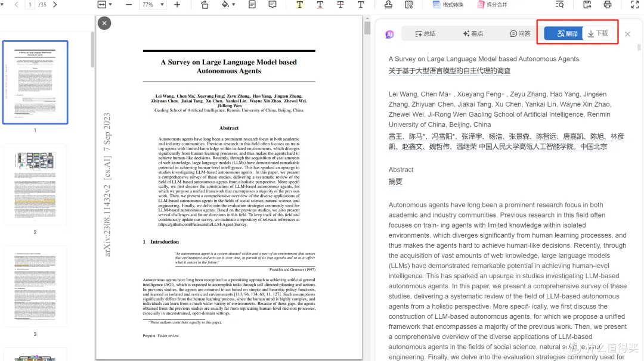This screenshot has width=644, height=361.
Task: Select the strikethrough text tool
Action: 340,5
